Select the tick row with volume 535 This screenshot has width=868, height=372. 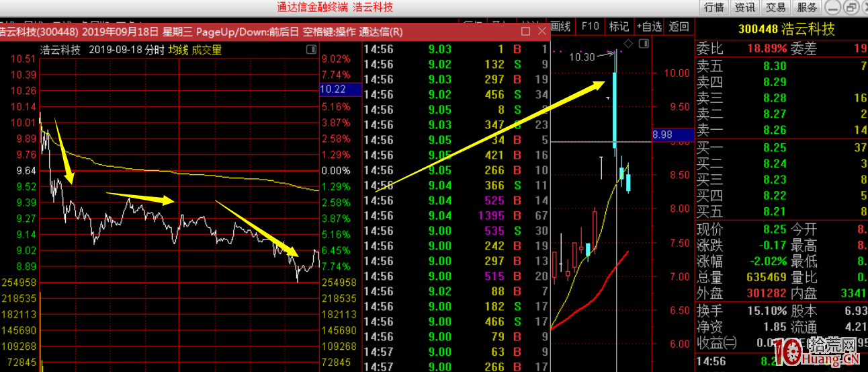pyautogui.click(x=456, y=231)
